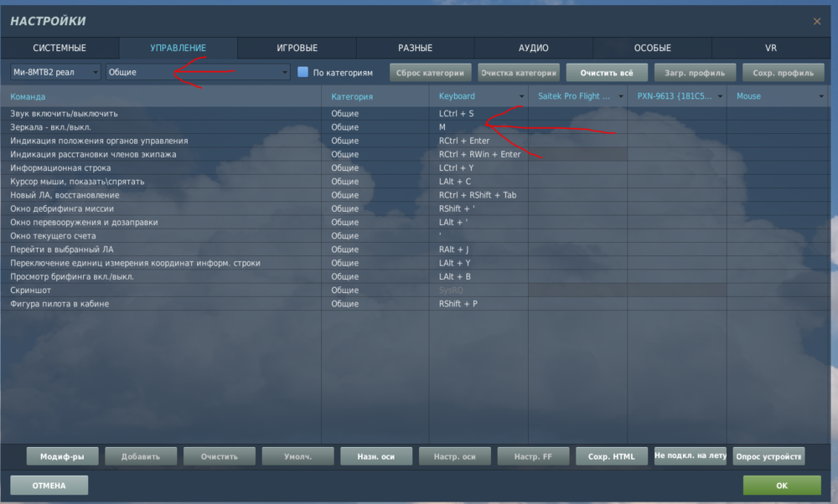Image resolution: width=838 pixels, height=504 pixels.
Task: Click the Назн. оси button
Action: point(376,456)
